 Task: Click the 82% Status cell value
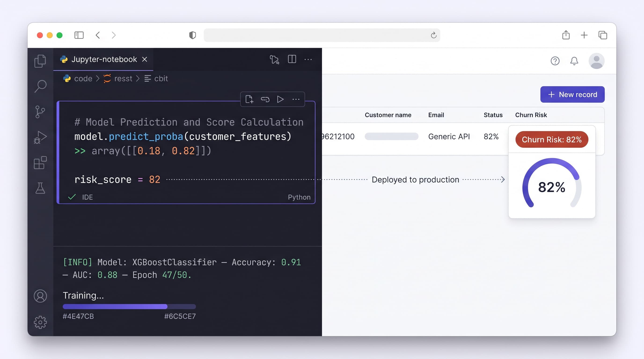(x=491, y=136)
